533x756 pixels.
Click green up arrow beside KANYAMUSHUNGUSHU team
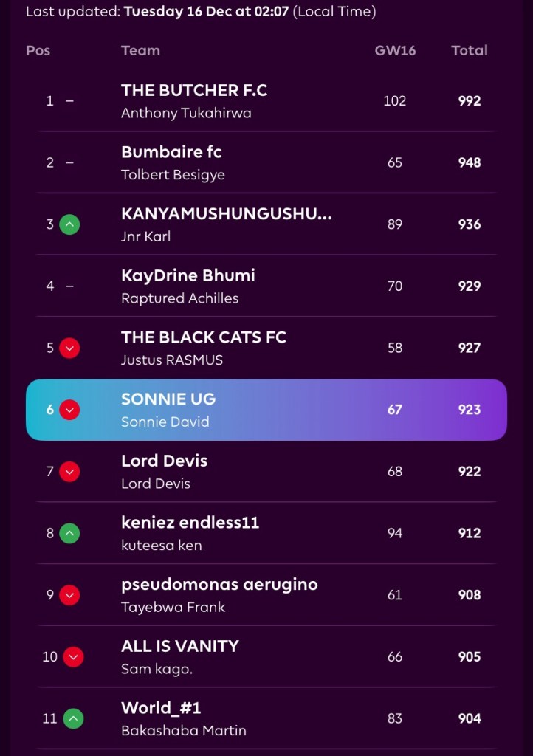69,224
